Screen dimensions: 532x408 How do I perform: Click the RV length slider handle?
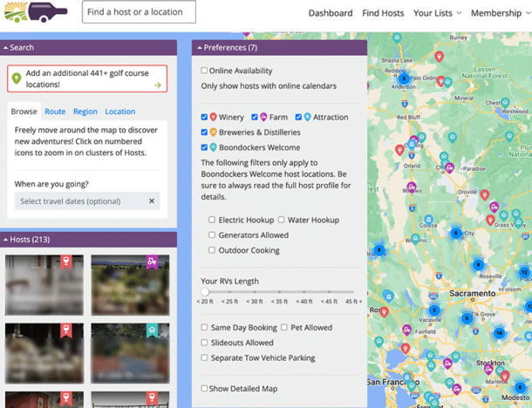(x=205, y=292)
